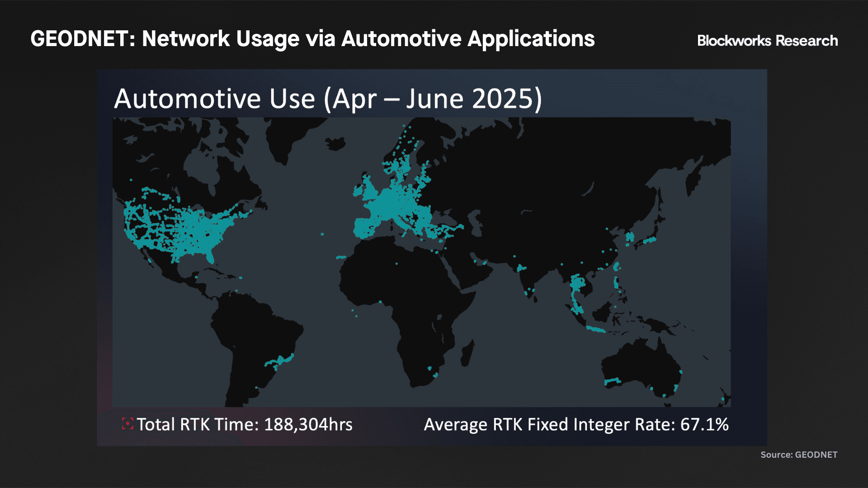868x488 pixels.
Task: Click the teal dots on the Iberian Peninsula
Action: (365, 228)
